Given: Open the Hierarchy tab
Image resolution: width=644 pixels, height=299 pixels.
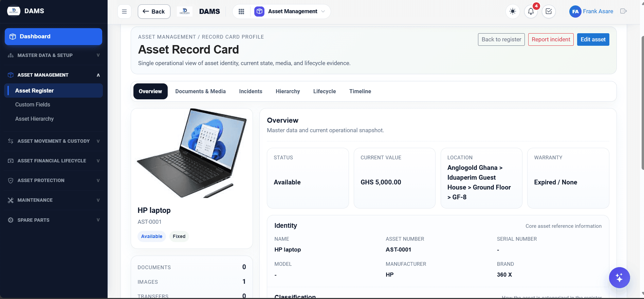Looking at the screenshot, I should (288, 91).
